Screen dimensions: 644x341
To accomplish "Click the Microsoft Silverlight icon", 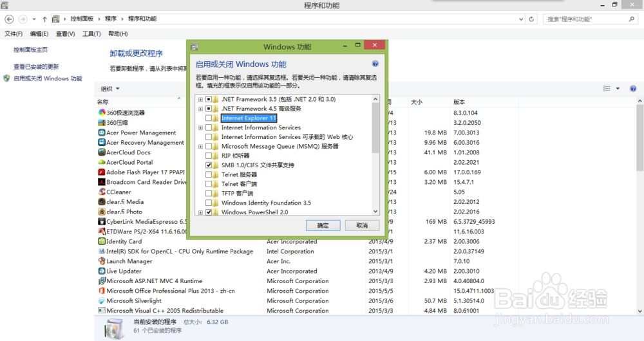I will click(102, 300).
